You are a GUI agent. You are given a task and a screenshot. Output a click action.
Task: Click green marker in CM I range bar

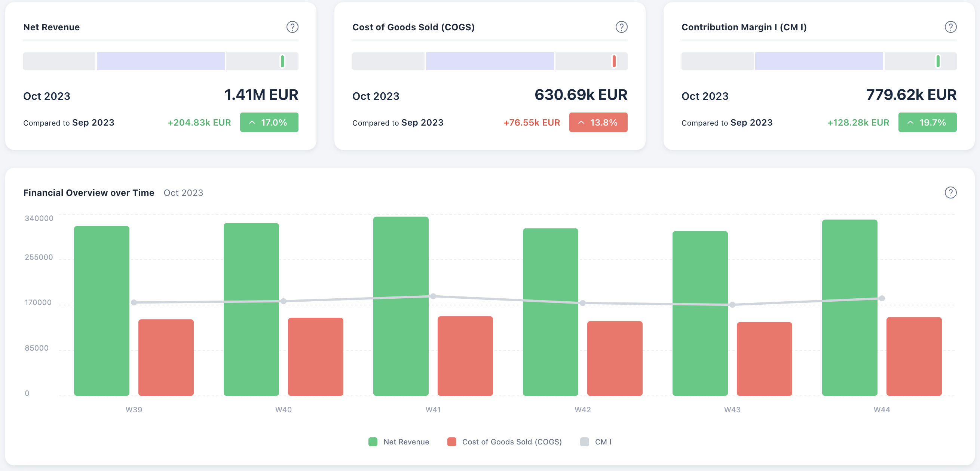click(938, 61)
